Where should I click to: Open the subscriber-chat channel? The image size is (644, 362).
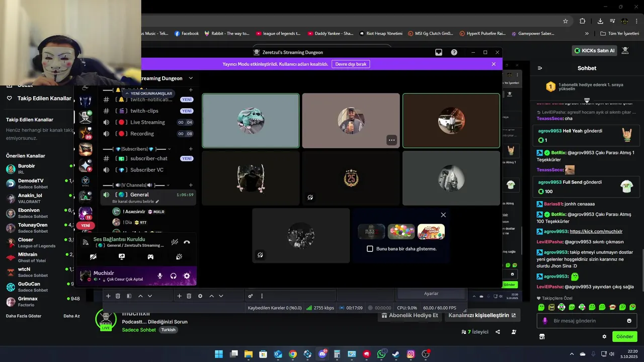(x=148, y=158)
